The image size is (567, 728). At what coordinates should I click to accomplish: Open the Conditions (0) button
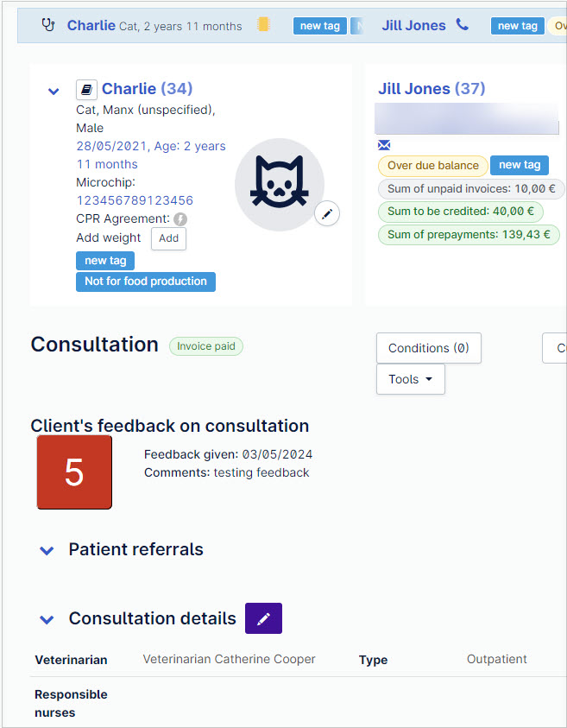pos(428,348)
